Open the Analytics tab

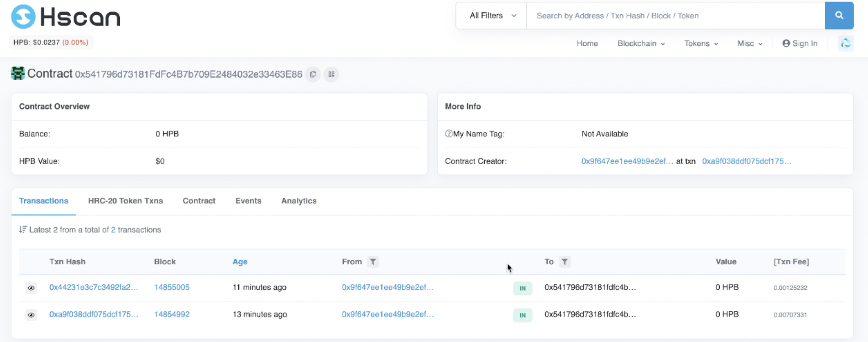[299, 201]
